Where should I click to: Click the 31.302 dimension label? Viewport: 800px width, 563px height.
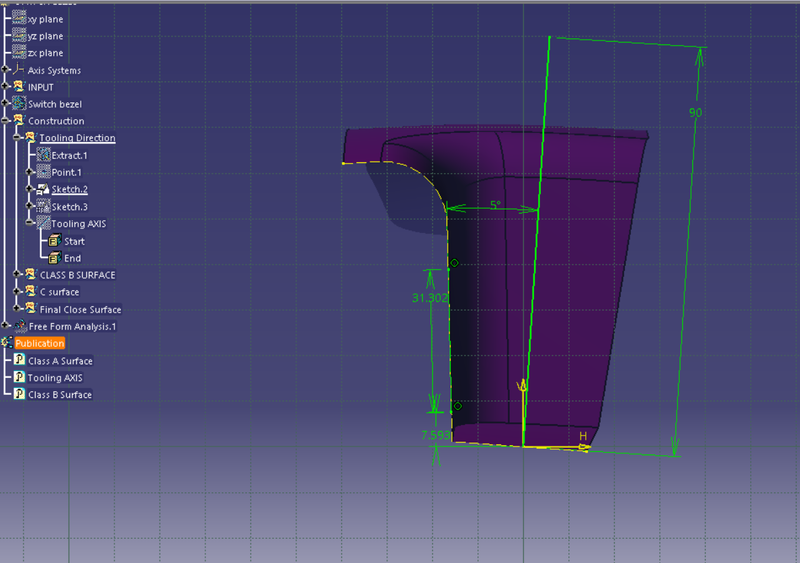coord(429,298)
